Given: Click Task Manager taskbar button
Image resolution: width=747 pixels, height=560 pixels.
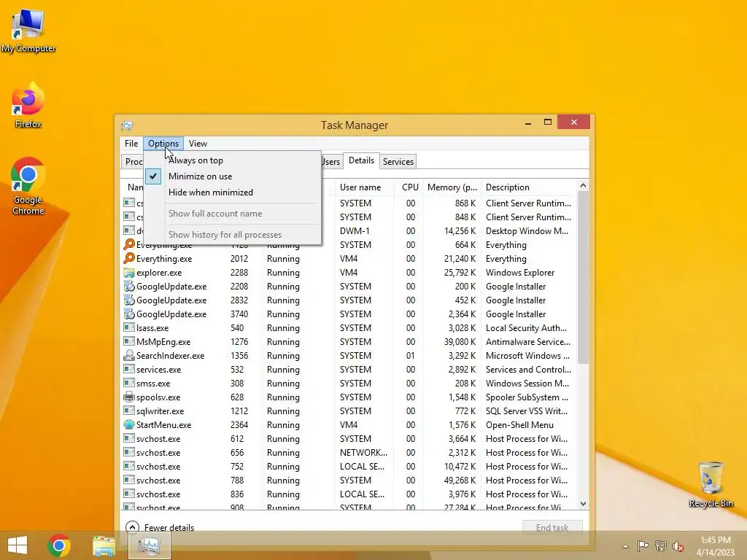Looking at the screenshot, I should click(149, 545).
